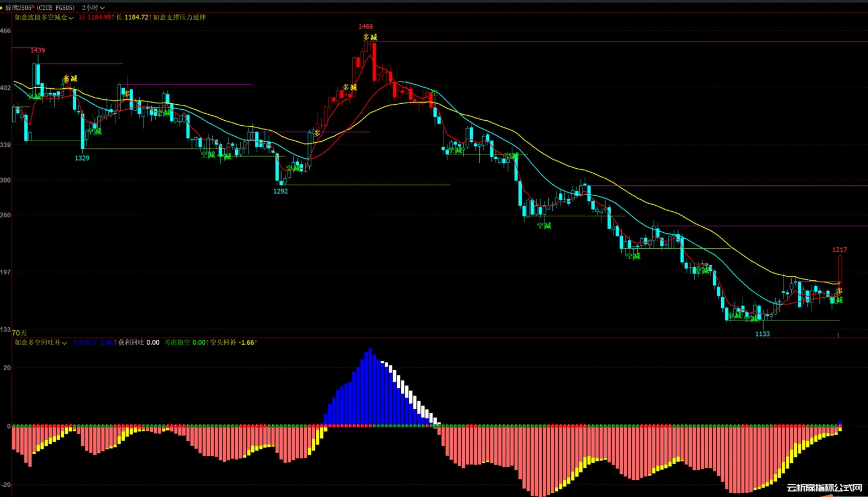
Task: Click the 如意支撑压力延伸 indicator label
Action: click(x=179, y=18)
